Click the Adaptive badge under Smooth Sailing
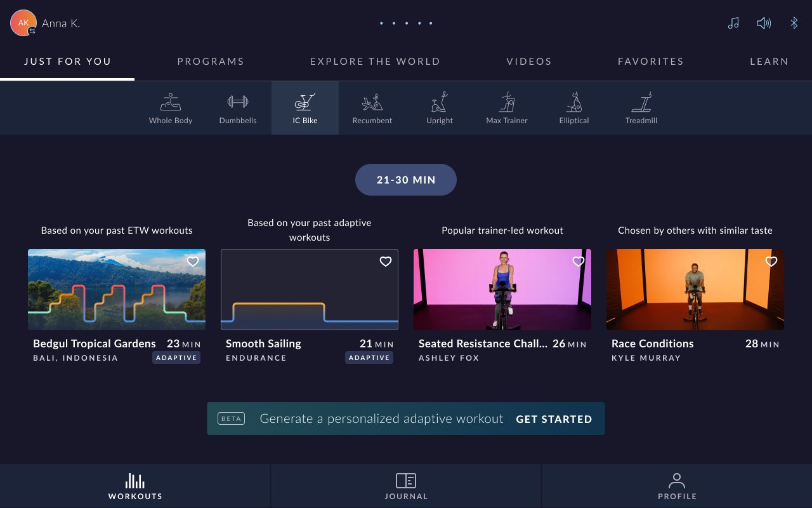 369,358
